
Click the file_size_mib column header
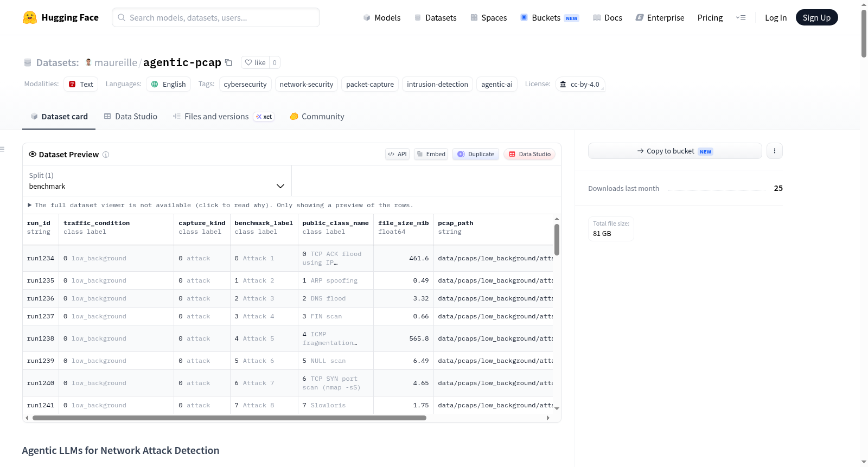(404, 228)
